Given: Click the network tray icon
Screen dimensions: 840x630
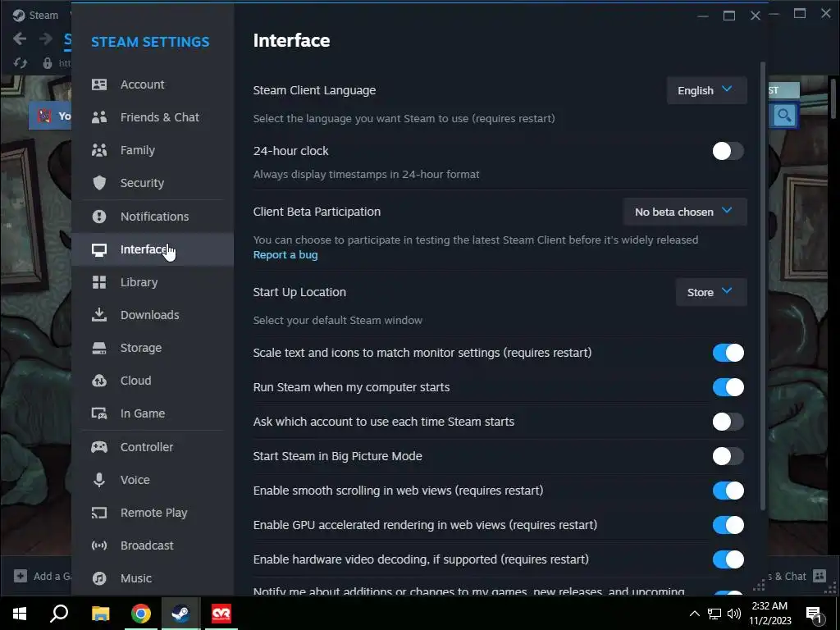Looking at the screenshot, I should (714, 614).
